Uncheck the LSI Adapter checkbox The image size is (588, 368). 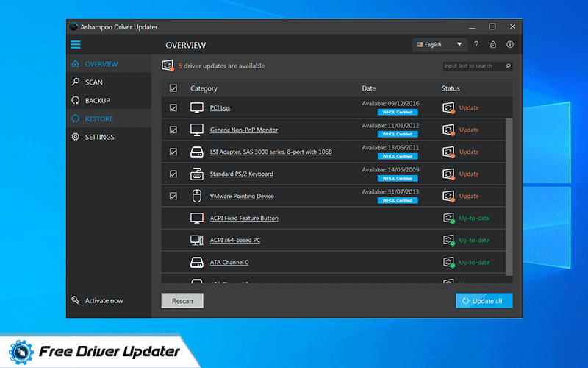pos(173,152)
